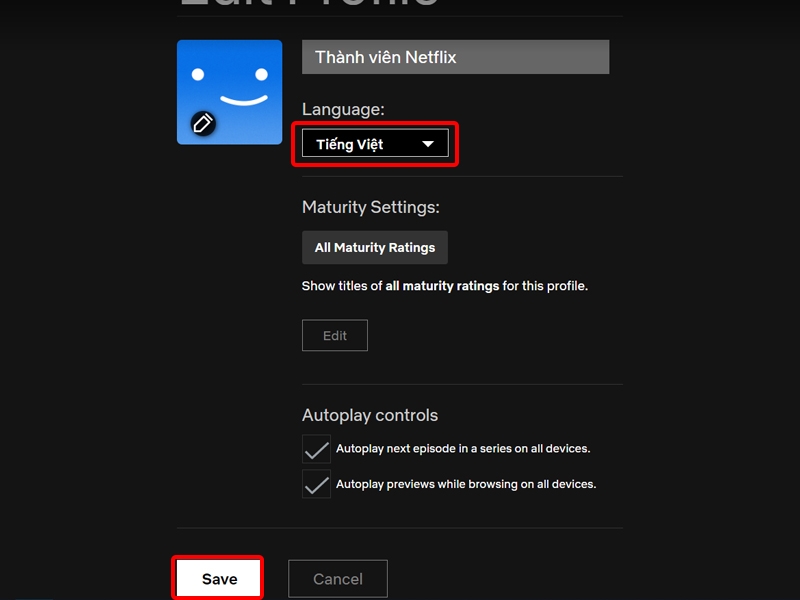The image size is (800, 600).
Task: Select the blue smiley profile avatar
Action: [x=230, y=92]
